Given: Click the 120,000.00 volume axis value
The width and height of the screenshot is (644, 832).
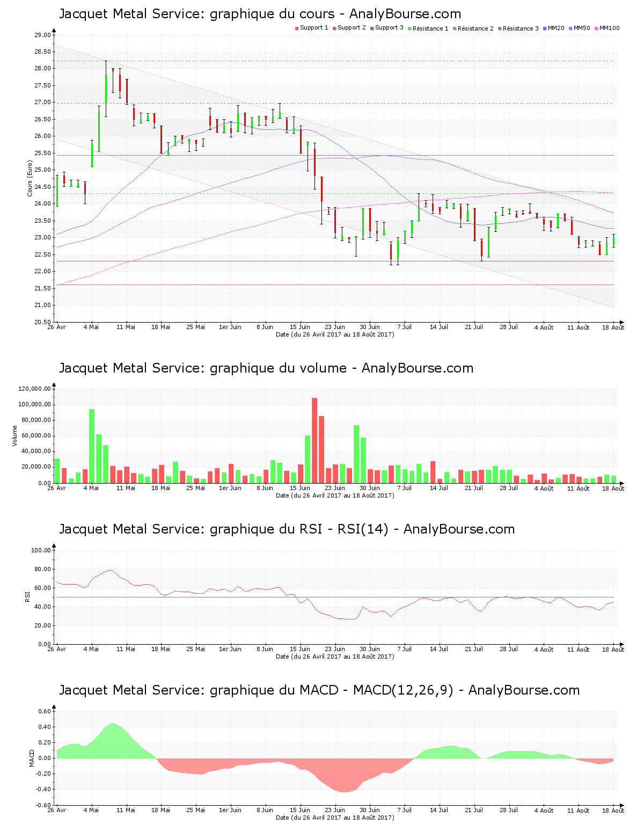Looking at the screenshot, I should (x=35, y=389).
